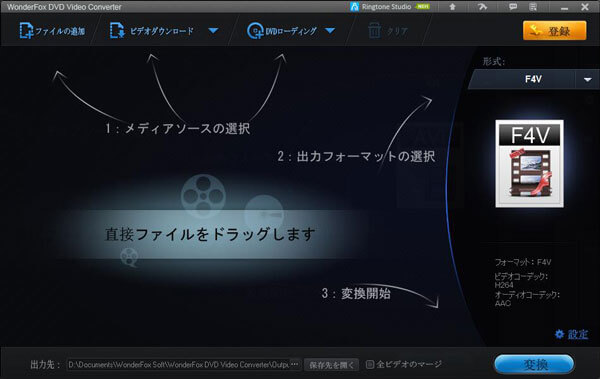The height and width of the screenshot is (379, 600).
Task: Click 保存先を開く open folder button
Action: pos(331,365)
